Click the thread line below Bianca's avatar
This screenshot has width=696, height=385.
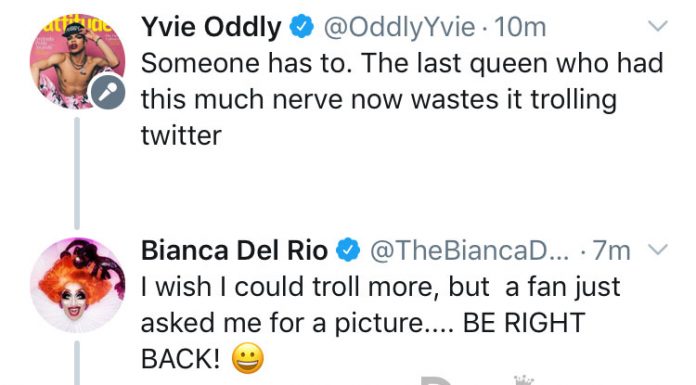coord(77,363)
